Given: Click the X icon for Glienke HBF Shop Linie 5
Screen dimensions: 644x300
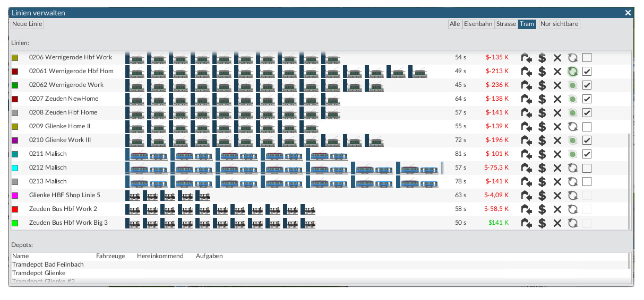Looking at the screenshot, I should [557, 196].
